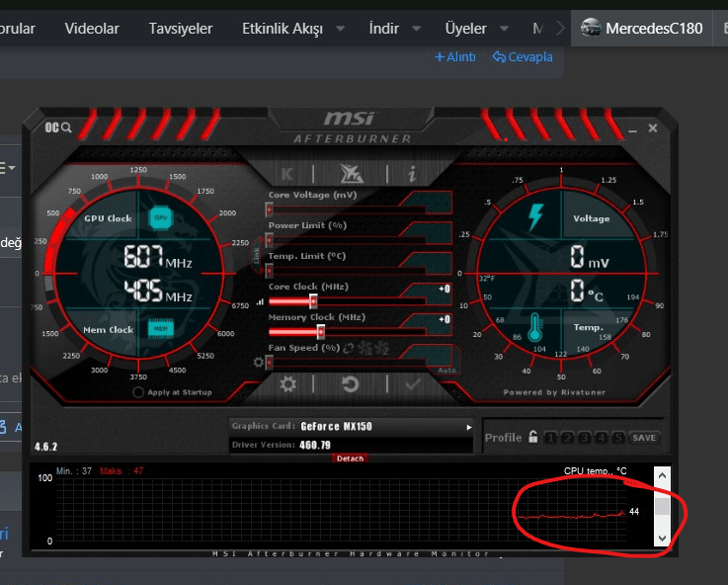The image size is (728, 585).
Task: Save the current profile with SAVE
Action: [x=644, y=438]
